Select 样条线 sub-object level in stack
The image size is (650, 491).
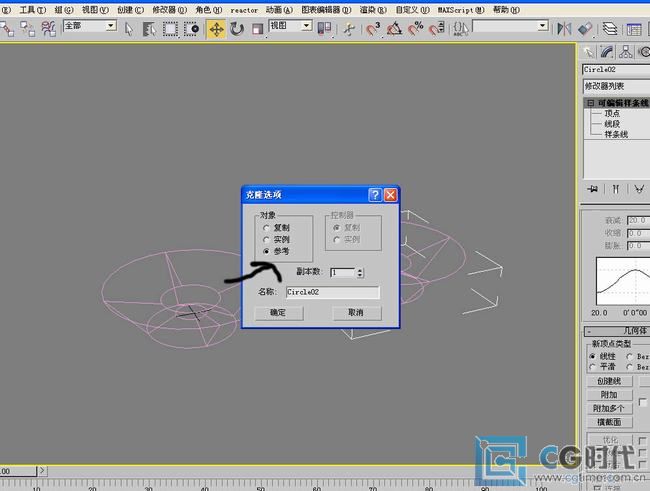tap(616, 134)
